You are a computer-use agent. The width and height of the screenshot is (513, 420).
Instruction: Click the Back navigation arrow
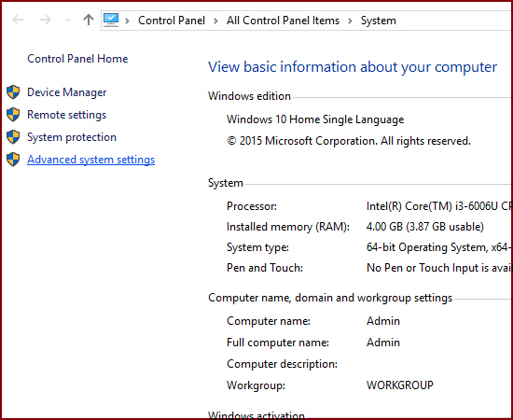click(18, 20)
